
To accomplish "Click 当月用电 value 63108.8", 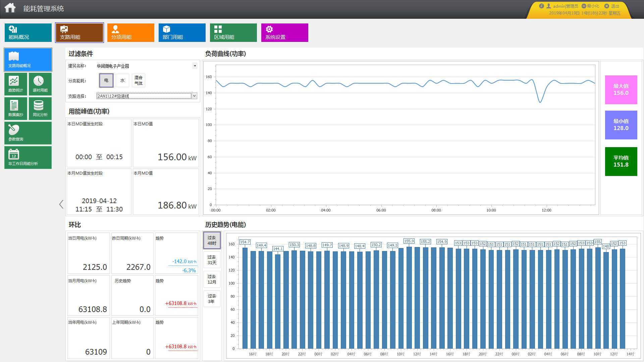I will click(x=93, y=309).
